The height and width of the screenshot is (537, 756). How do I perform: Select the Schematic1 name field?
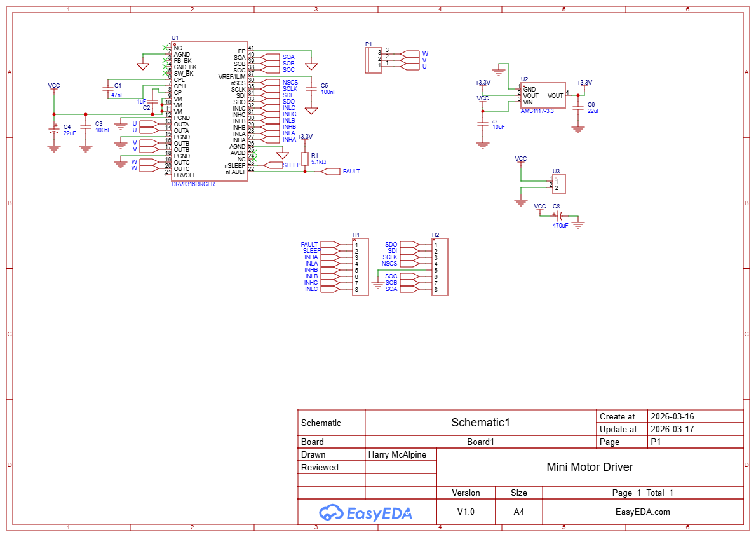[480, 423]
